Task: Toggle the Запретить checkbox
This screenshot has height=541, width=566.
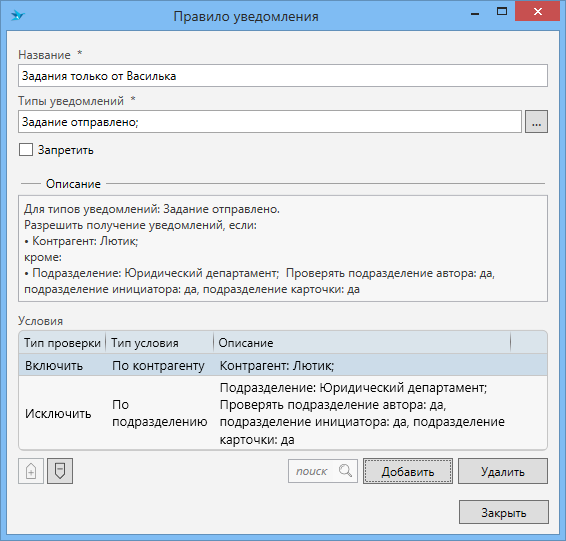Action: (x=26, y=149)
